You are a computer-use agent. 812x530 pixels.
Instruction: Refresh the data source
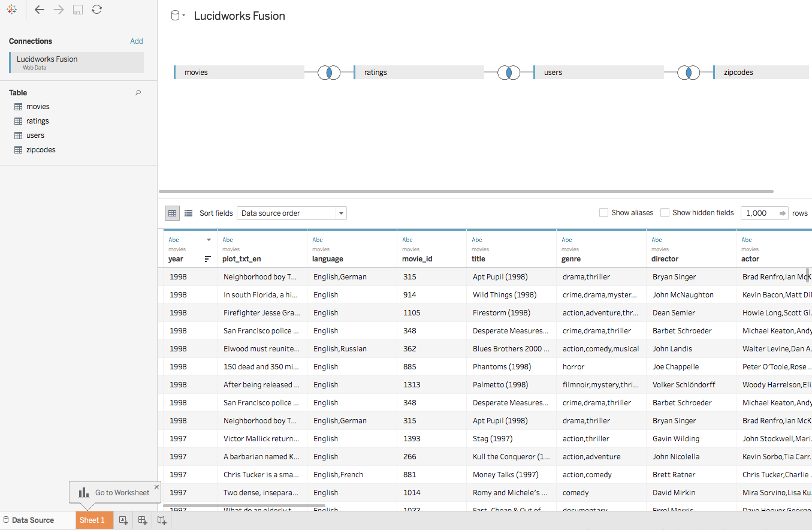[96, 10]
